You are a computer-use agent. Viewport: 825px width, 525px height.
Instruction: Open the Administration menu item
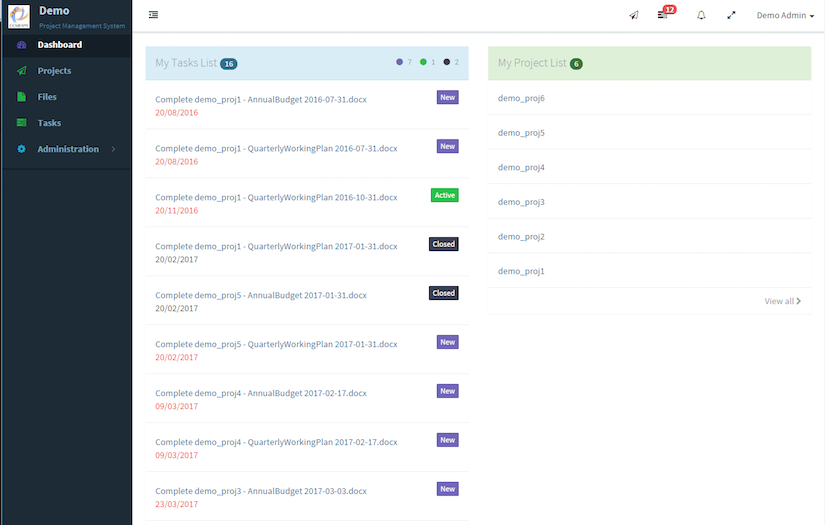pyautogui.click(x=67, y=149)
